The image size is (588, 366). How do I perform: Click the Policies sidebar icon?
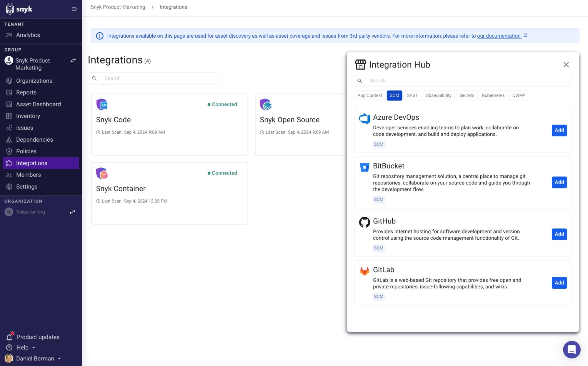tap(9, 151)
